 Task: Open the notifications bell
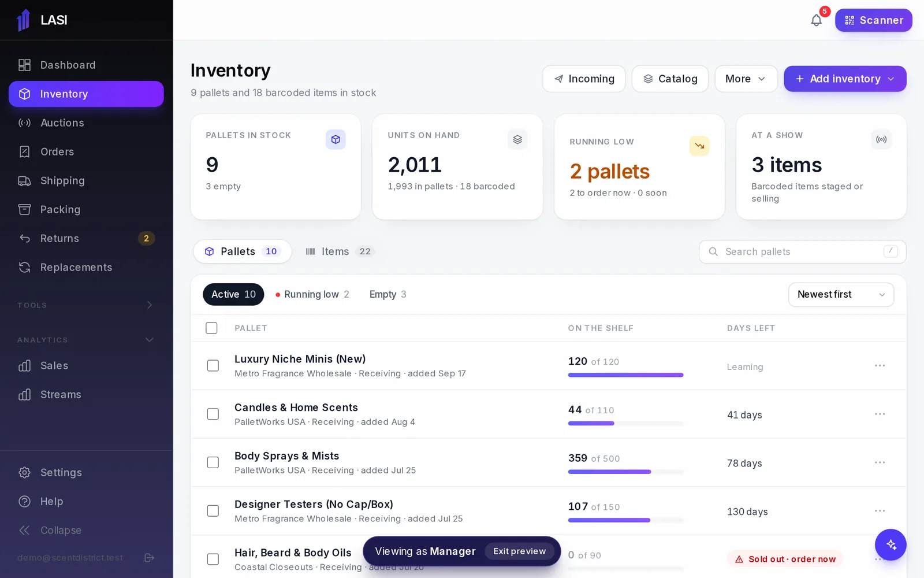pyautogui.click(x=816, y=20)
